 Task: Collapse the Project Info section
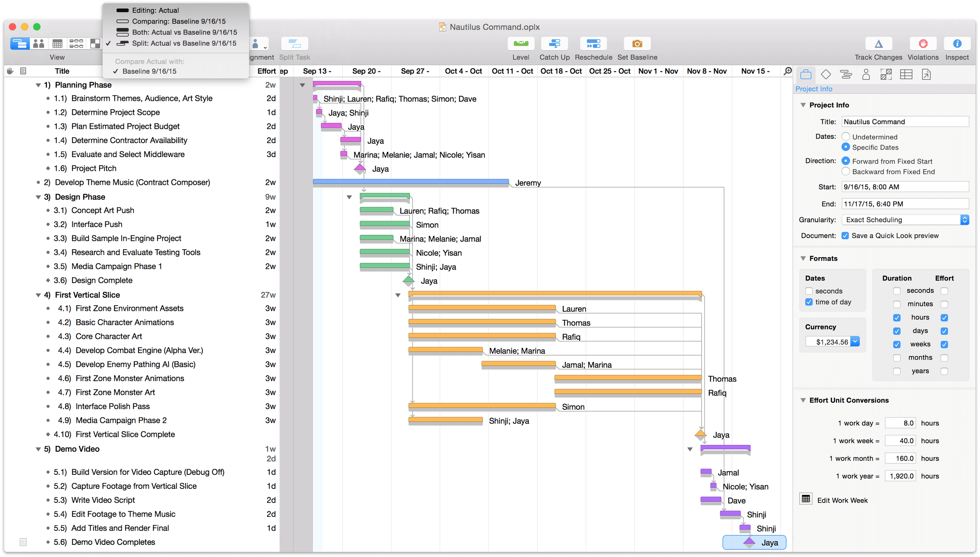(x=803, y=105)
